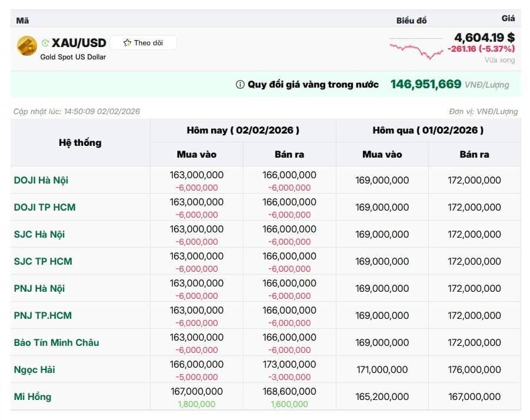Click the Hôm qua ( 01/02/2026 ) header

pyautogui.click(x=428, y=131)
